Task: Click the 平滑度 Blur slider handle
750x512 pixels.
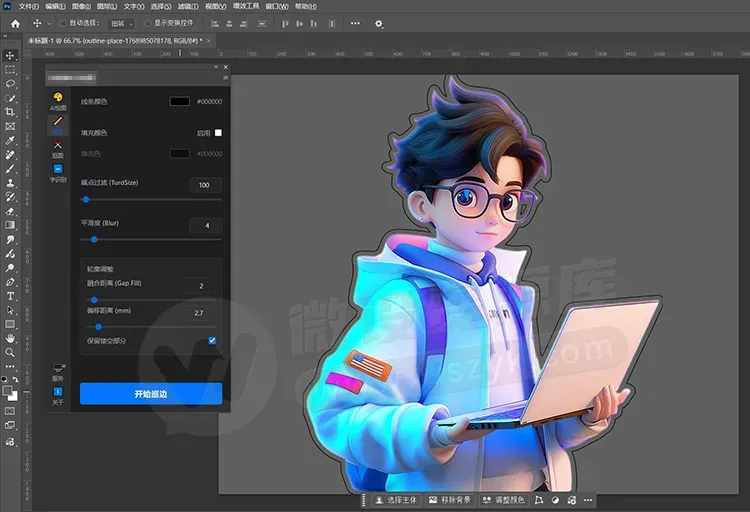Action: point(94,239)
